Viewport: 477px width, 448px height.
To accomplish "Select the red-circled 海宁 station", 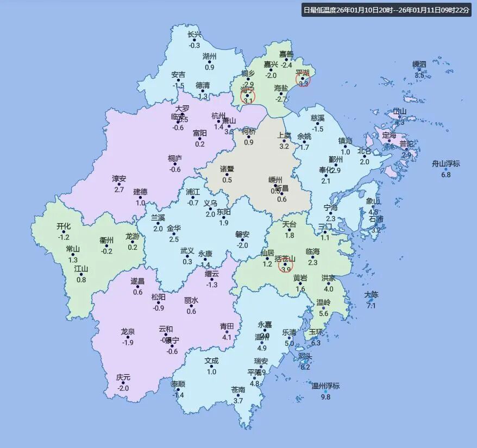I will (247, 94).
